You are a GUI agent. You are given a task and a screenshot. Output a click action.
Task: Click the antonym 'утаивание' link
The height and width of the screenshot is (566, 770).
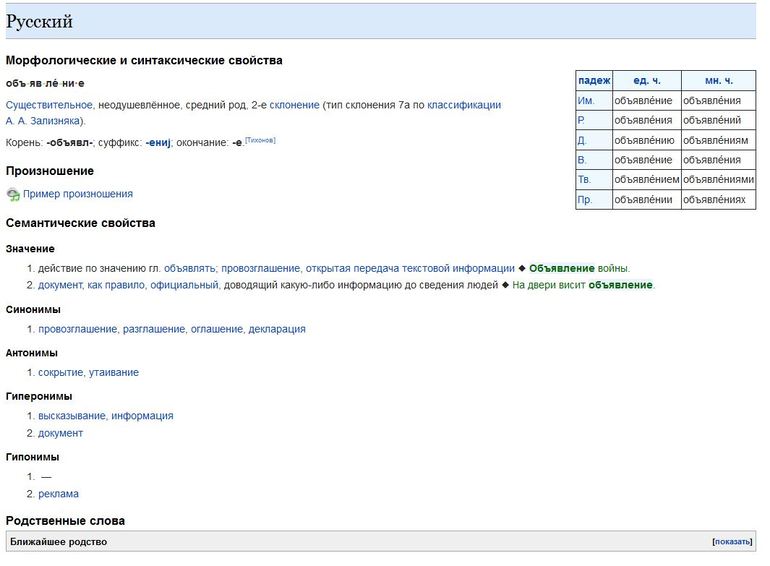[113, 373]
